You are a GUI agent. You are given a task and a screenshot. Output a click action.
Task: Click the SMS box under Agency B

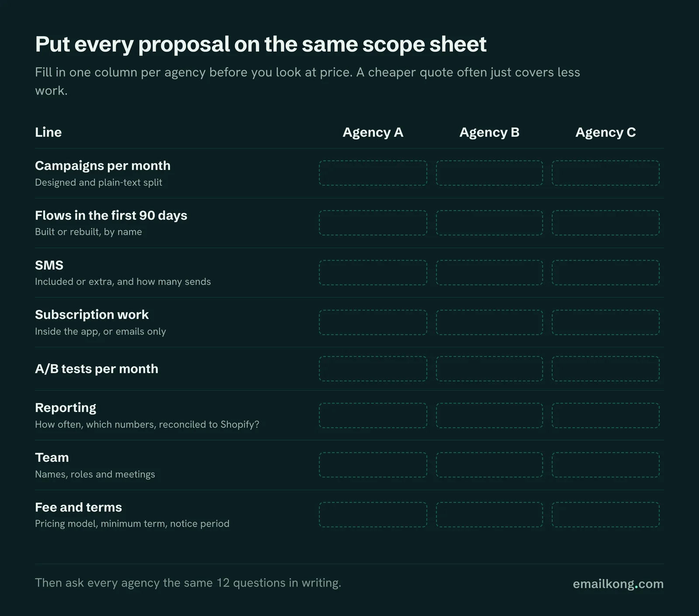point(489,273)
